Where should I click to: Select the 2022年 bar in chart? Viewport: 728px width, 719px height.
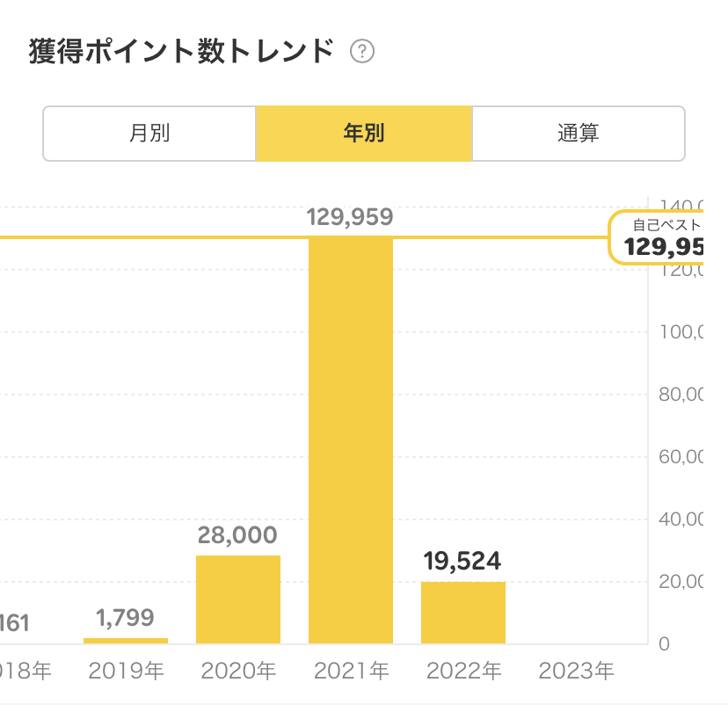[463, 613]
